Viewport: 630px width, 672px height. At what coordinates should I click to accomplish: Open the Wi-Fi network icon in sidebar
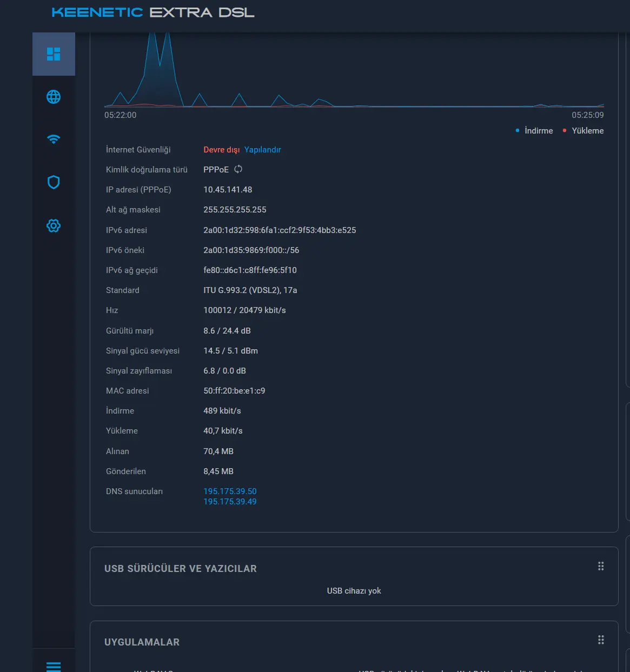54,139
